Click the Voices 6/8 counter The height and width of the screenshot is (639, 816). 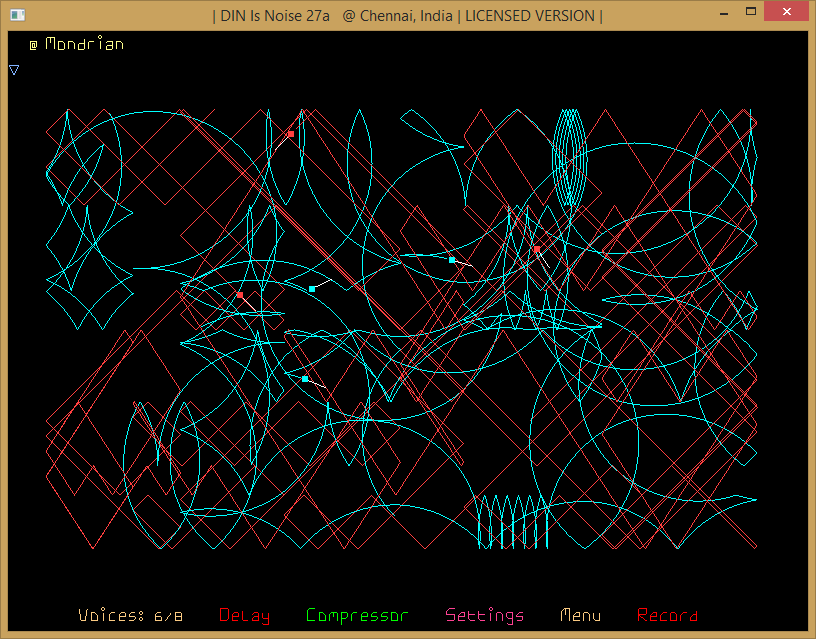131,616
